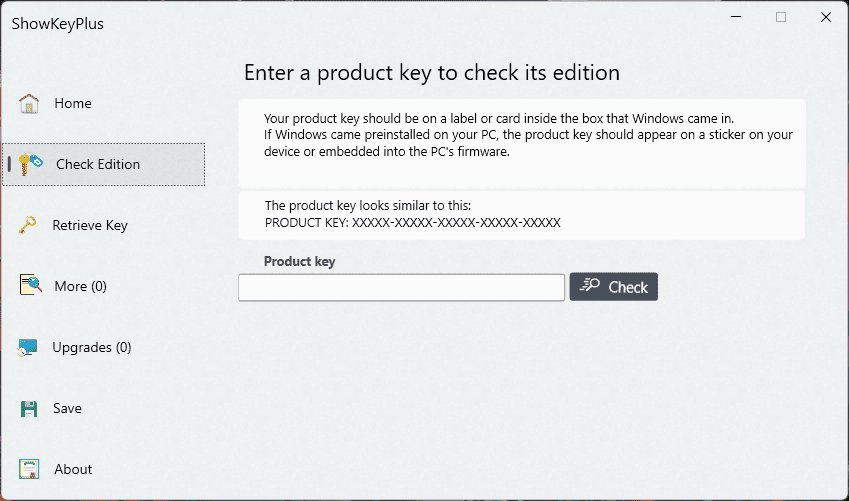The height and width of the screenshot is (501, 849).
Task: Open the Home menu item
Action: coord(73,103)
